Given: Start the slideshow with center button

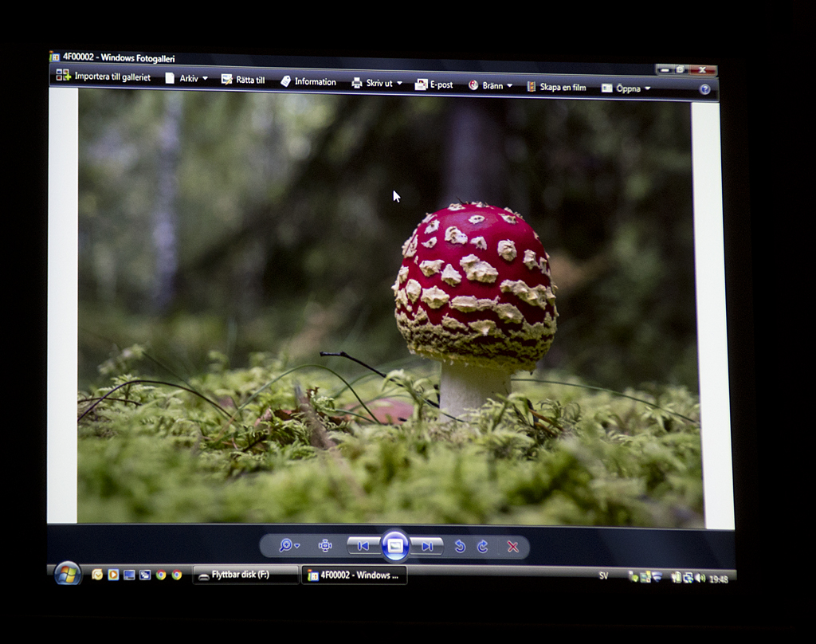Looking at the screenshot, I should click(395, 546).
